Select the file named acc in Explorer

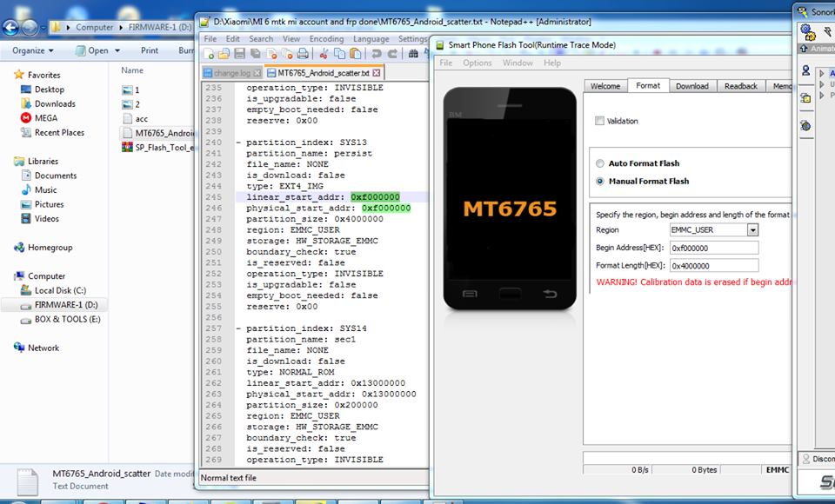[136, 119]
